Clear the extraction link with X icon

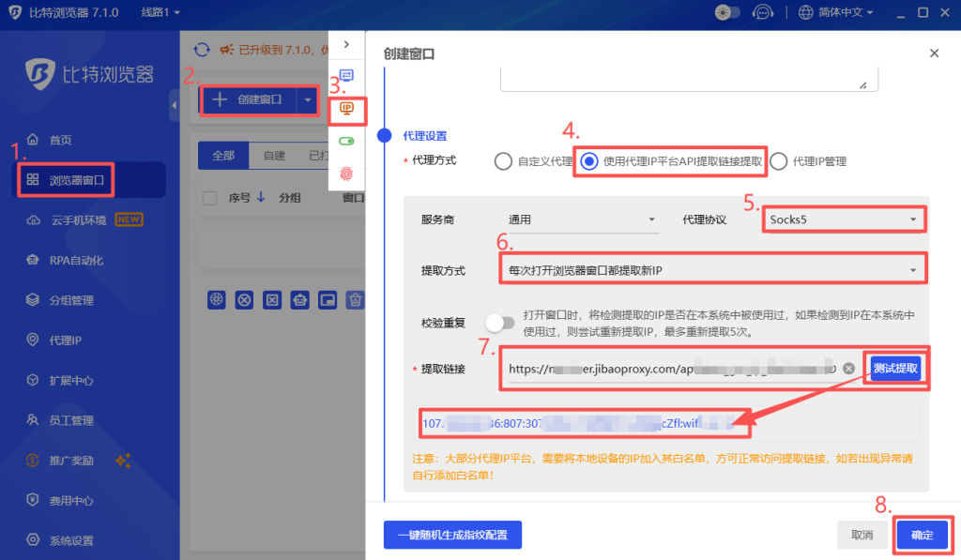point(848,369)
